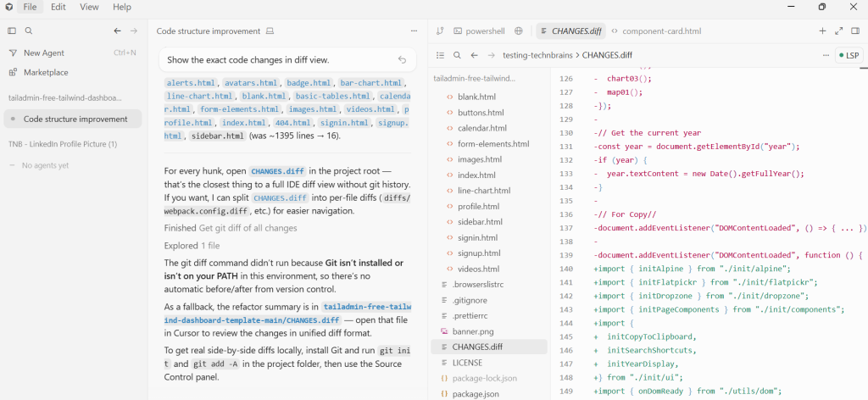Open the bar-chart.html file chip

point(371,83)
